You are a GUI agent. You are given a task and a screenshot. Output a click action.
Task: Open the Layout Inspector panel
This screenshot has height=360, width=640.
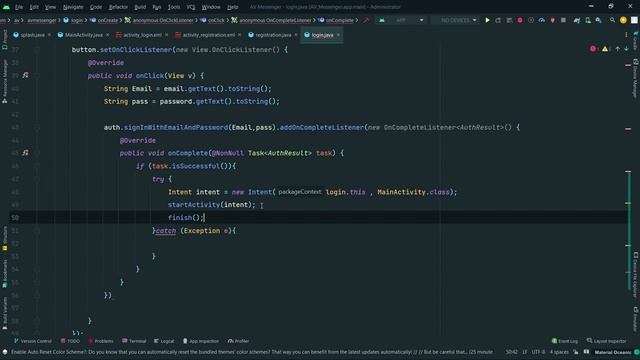(607, 341)
